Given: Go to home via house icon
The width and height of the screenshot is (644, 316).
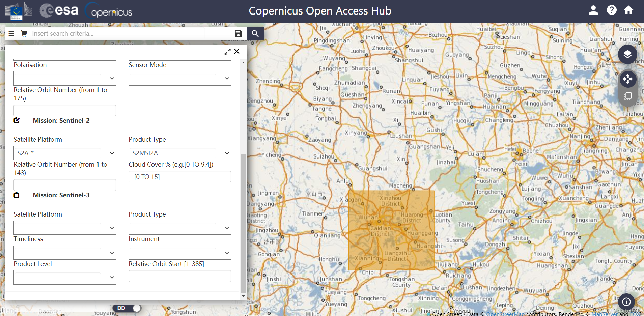Looking at the screenshot, I should point(628,10).
